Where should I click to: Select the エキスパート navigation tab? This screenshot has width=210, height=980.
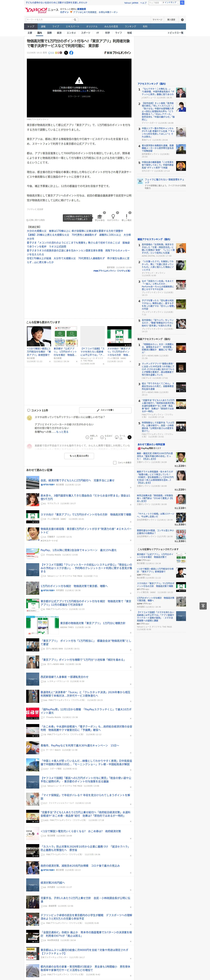[x=72, y=27]
